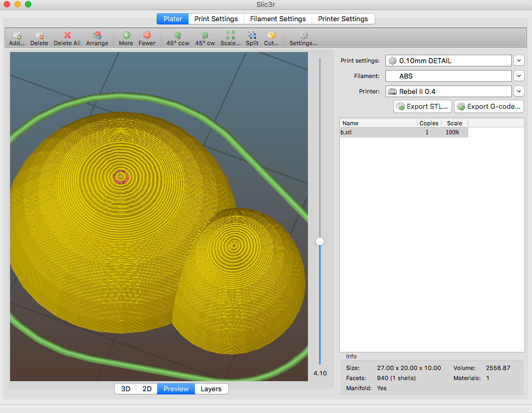Switch to the 3D view

(x=126, y=389)
